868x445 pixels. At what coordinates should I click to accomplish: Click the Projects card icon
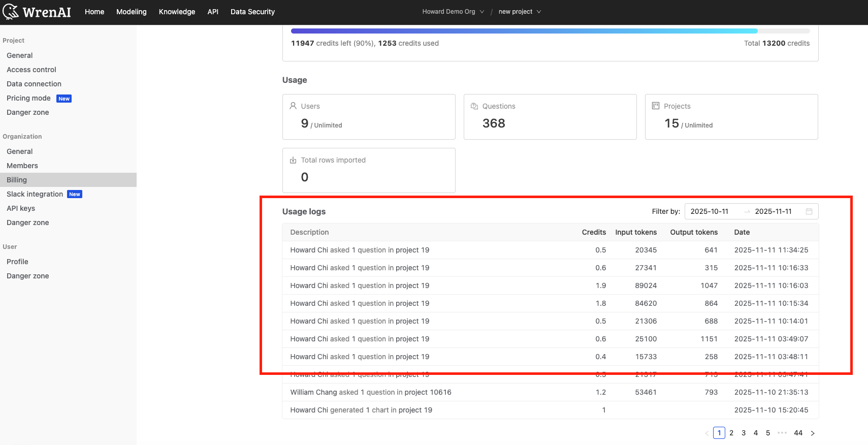(x=656, y=106)
